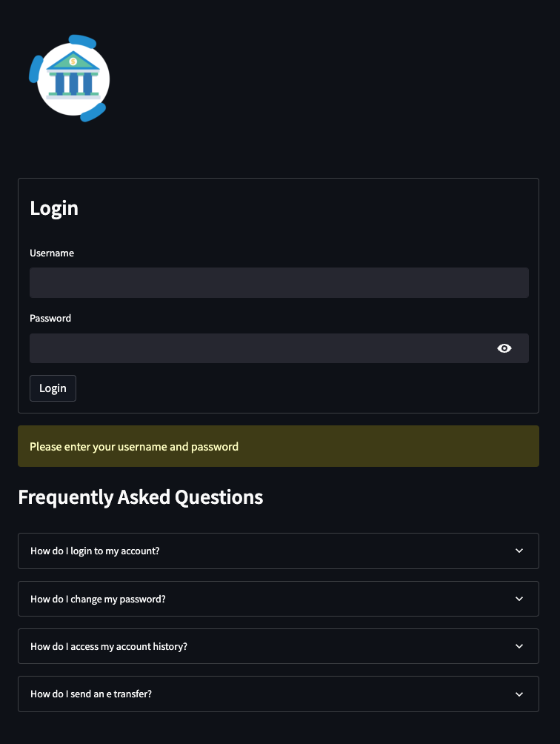The width and height of the screenshot is (560, 744).
Task: Expand 'How do I login to my account?'
Action: coord(278,551)
